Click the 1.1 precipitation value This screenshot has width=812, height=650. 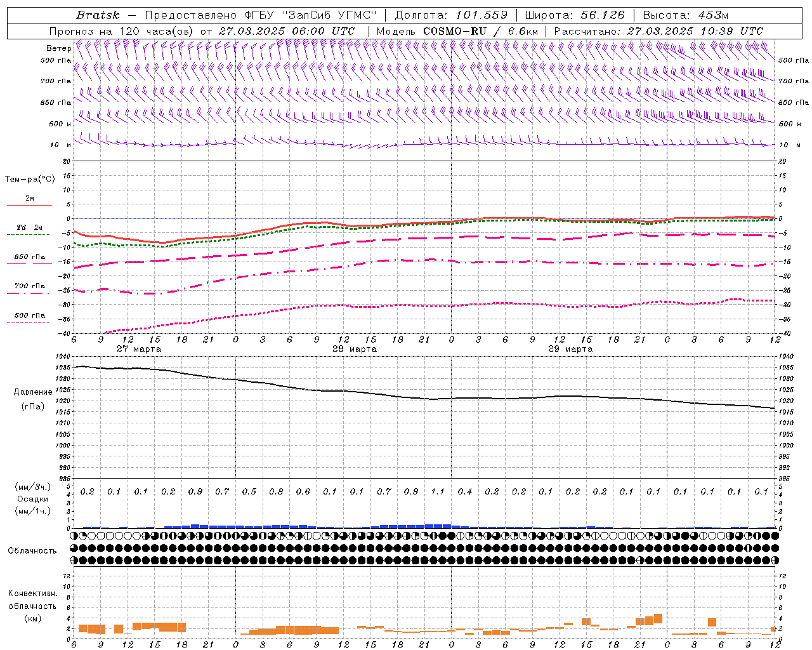coord(438,491)
